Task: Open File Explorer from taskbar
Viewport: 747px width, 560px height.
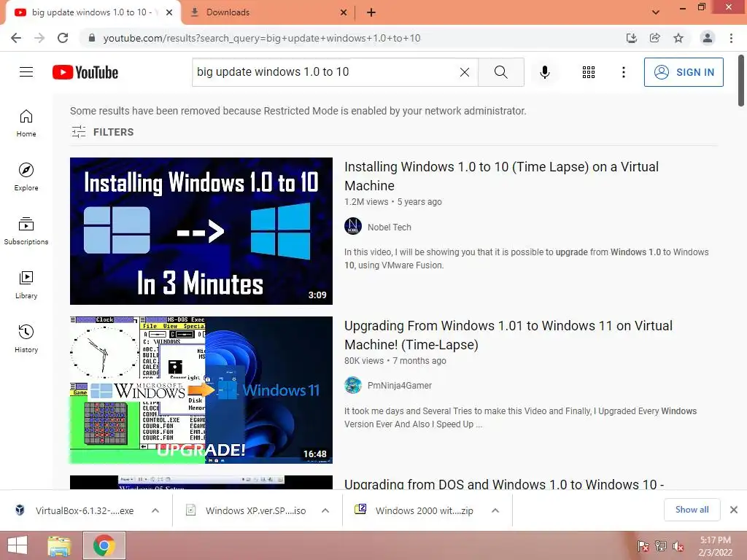Action: point(59,545)
